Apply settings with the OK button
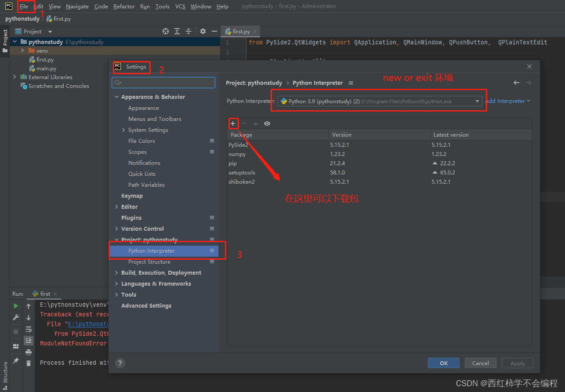Screen dimensions: 565x392 [x=443, y=363]
